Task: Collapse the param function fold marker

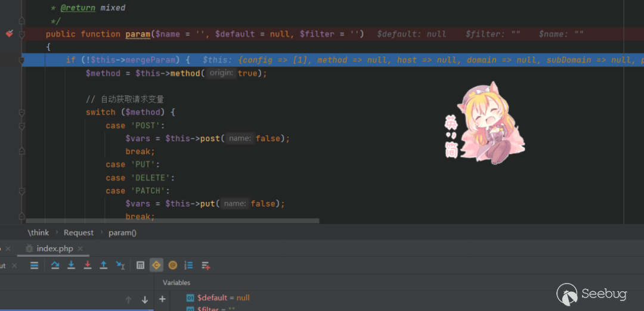Action: [x=22, y=35]
